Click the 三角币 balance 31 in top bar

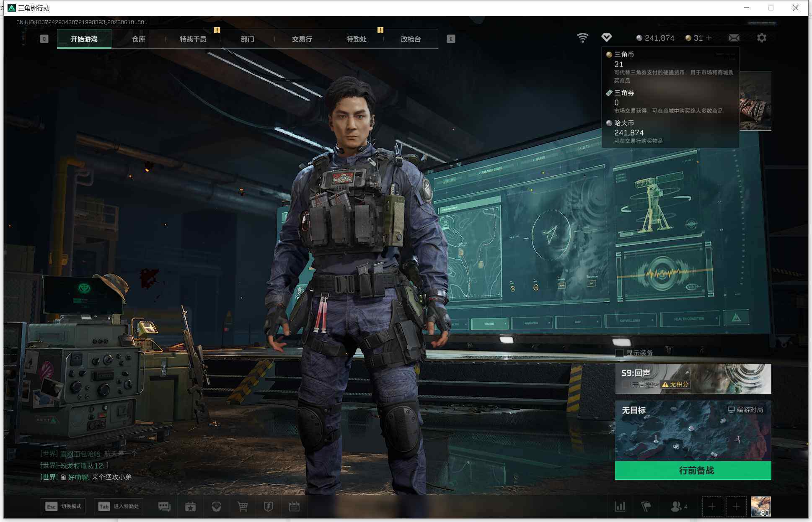click(698, 38)
